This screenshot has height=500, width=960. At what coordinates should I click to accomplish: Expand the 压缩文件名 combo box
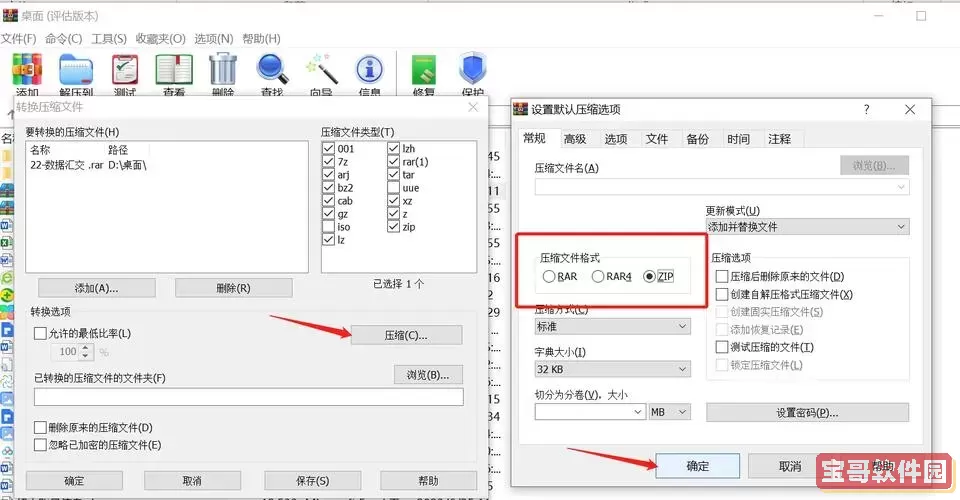coord(901,187)
